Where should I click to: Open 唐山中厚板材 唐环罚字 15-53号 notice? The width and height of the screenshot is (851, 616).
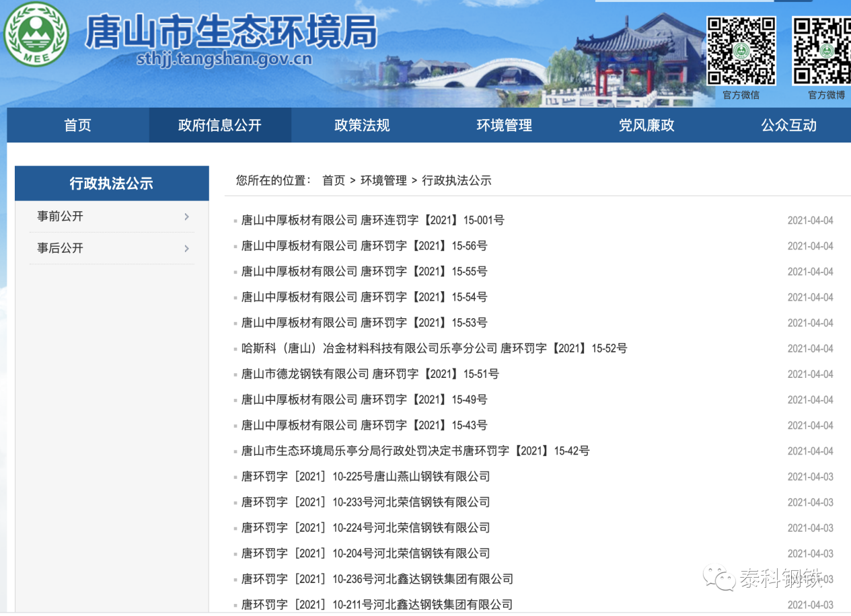click(364, 322)
